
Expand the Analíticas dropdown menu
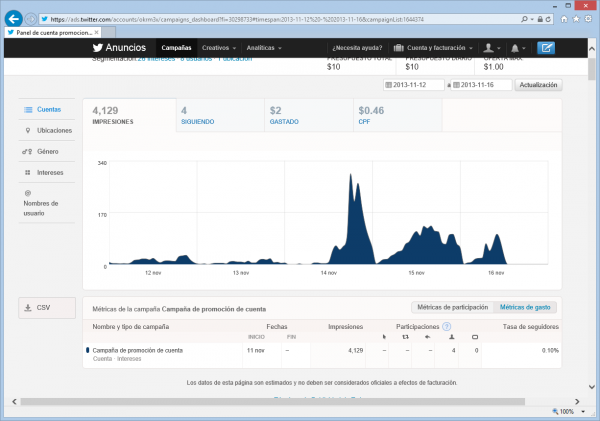click(x=264, y=48)
